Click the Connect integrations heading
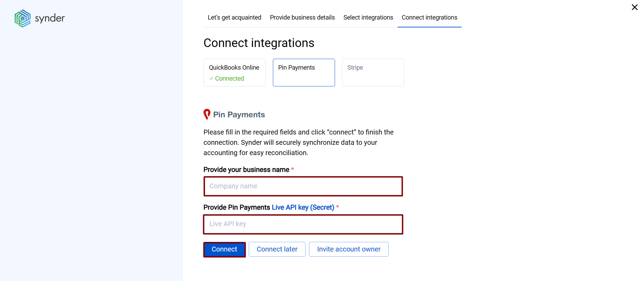Screen dimensions: 644x281 click(x=259, y=43)
